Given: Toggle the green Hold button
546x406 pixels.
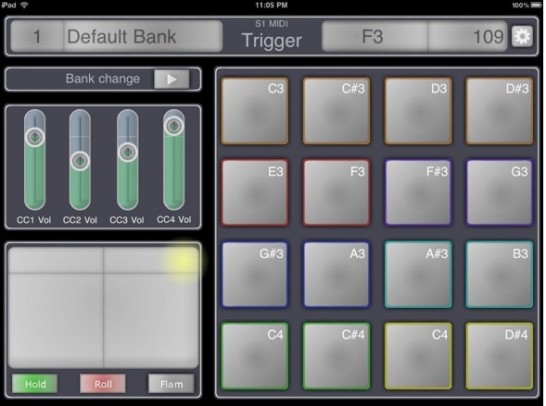Looking at the screenshot, I should coord(35,384).
